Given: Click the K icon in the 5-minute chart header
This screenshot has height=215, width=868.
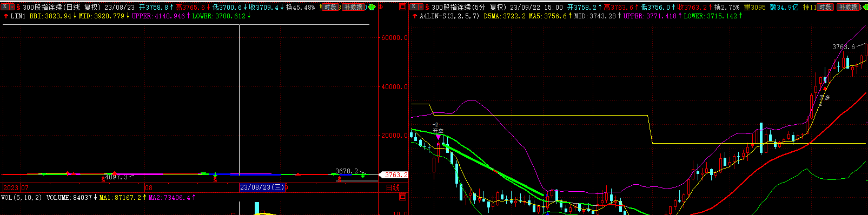Looking at the screenshot, I should [x=414, y=7].
